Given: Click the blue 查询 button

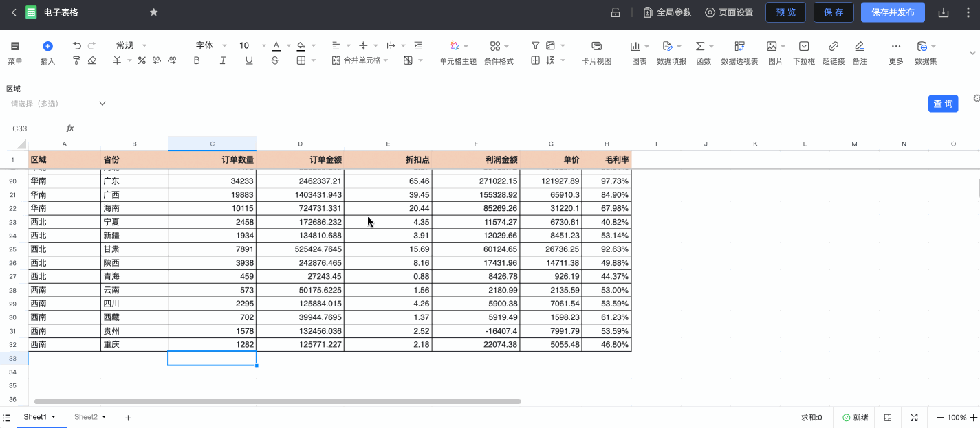Looking at the screenshot, I should click(x=943, y=104).
